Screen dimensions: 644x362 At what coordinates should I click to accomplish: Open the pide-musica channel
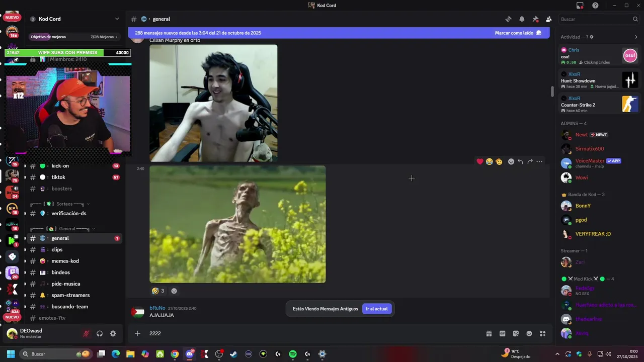click(x=74, y=284)
